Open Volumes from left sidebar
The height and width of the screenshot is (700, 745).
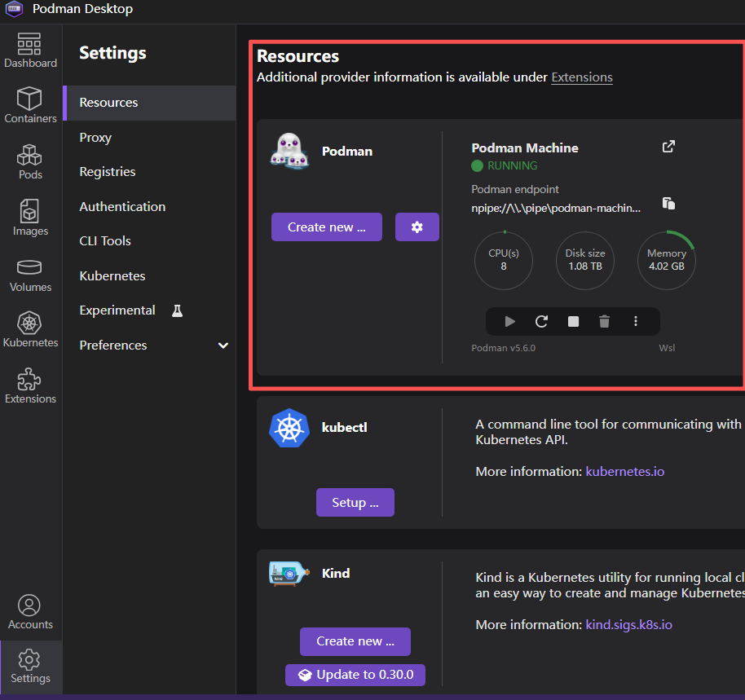[x=30, y=274]
